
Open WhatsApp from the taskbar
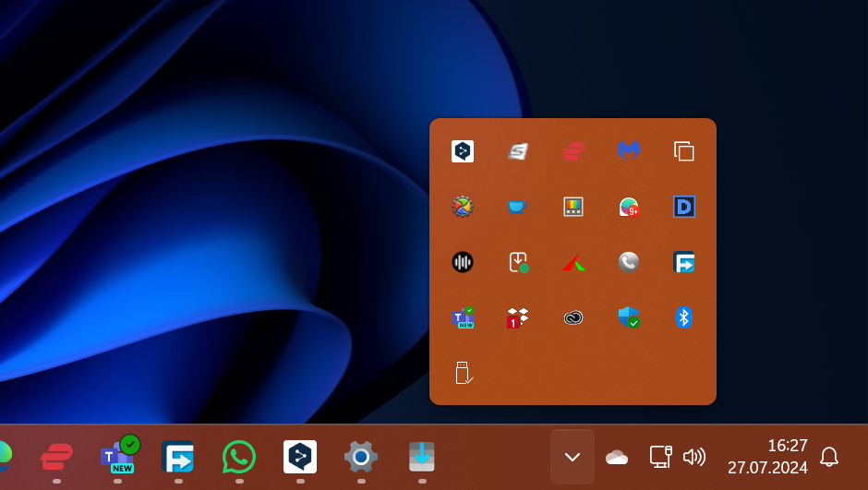click(239, 457)
